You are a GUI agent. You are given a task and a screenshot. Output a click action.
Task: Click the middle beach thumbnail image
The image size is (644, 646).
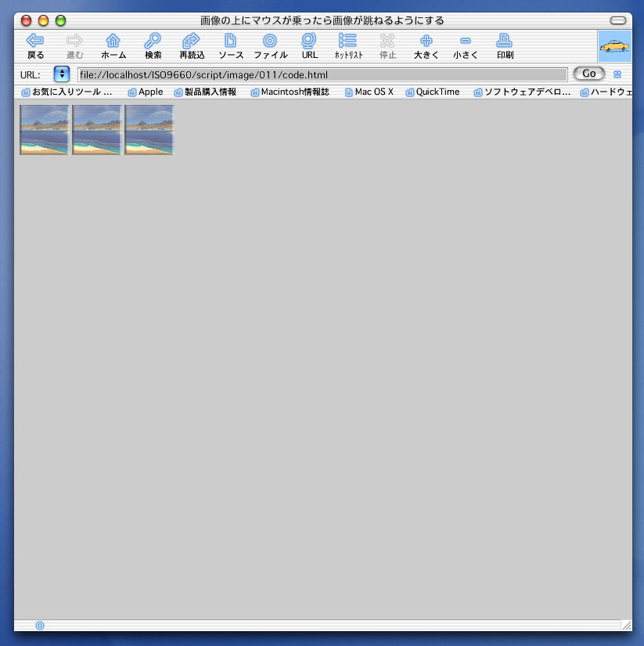(x=97, y=130)
